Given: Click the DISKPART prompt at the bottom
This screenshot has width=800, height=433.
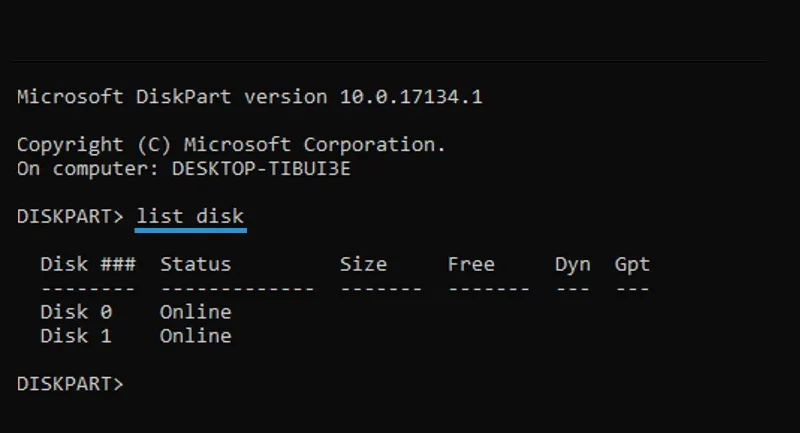Looking at the screenshot, I should pos(70,384).
